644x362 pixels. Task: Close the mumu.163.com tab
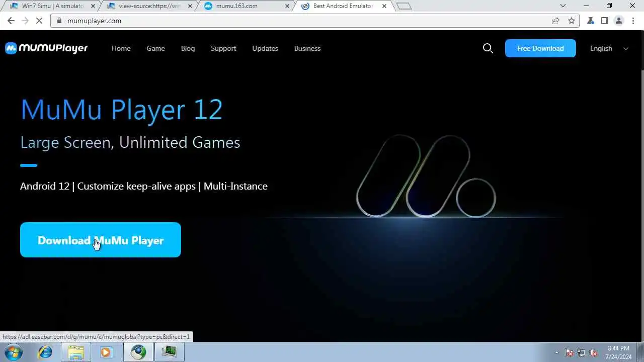(x=286, y=6)
